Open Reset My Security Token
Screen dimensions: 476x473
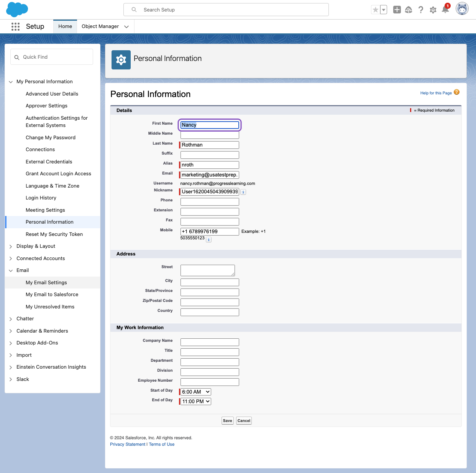(x=54, y=234)
